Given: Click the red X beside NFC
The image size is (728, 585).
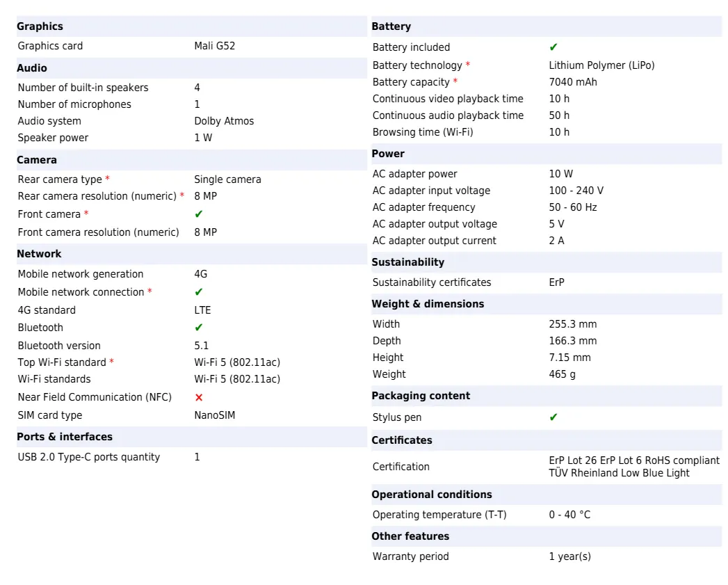Looking at the screenshot, I should pos(199,397).
